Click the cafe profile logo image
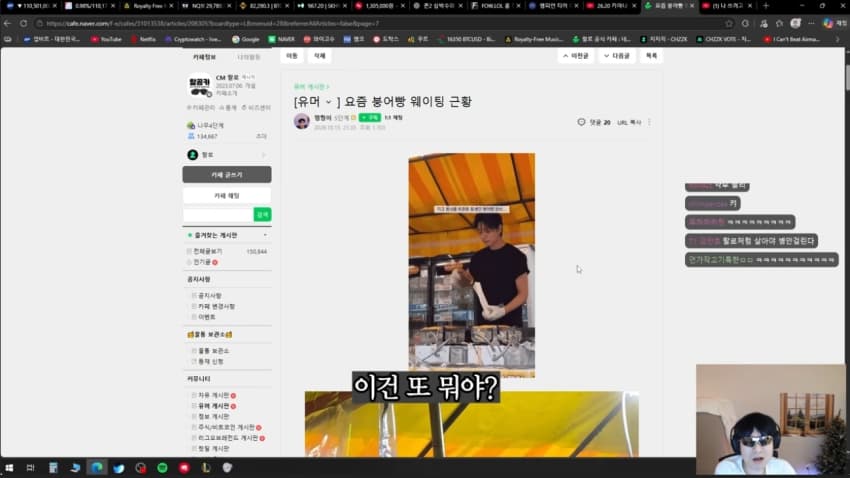Viewport: 850px width, 478px height. tap(199, 85)
